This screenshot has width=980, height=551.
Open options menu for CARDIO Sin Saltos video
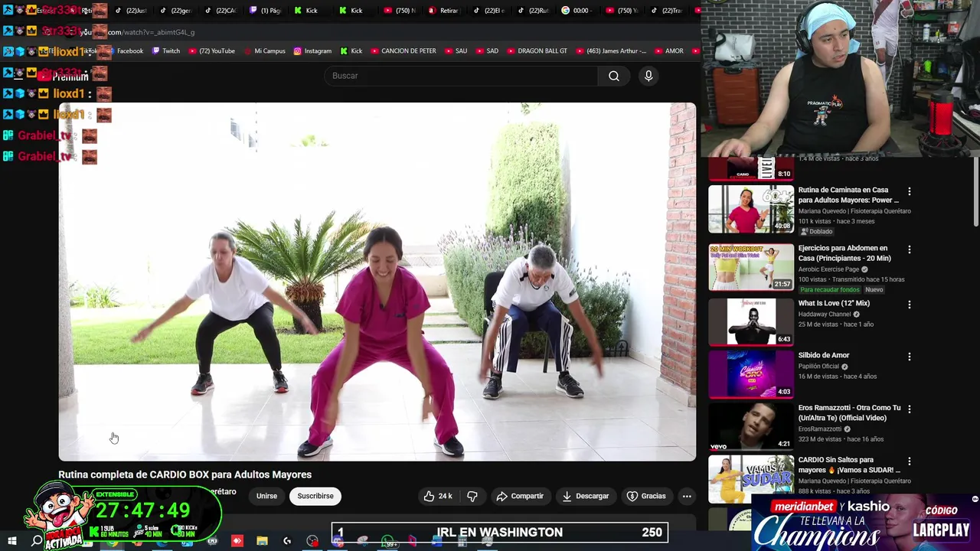tap(910, 461)
